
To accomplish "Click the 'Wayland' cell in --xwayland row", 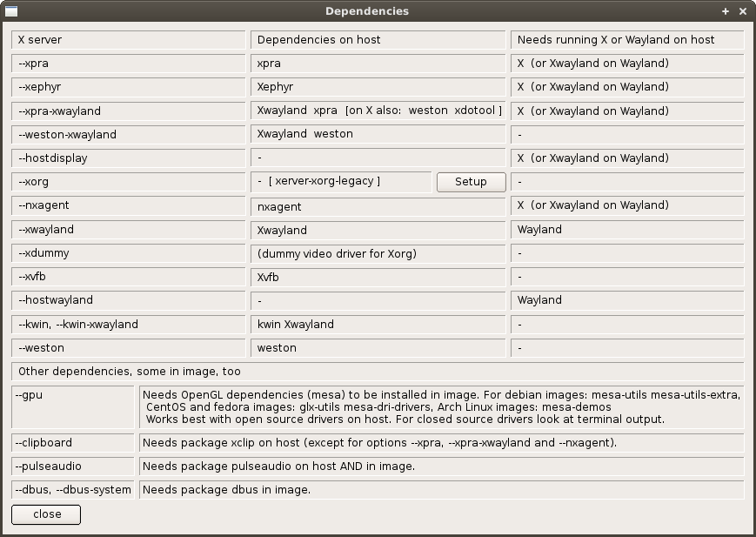I will click(x=627, y=229).
